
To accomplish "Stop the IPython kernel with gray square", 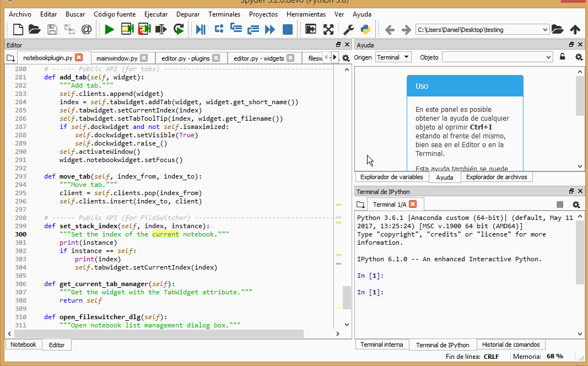I will coord(560,204).
